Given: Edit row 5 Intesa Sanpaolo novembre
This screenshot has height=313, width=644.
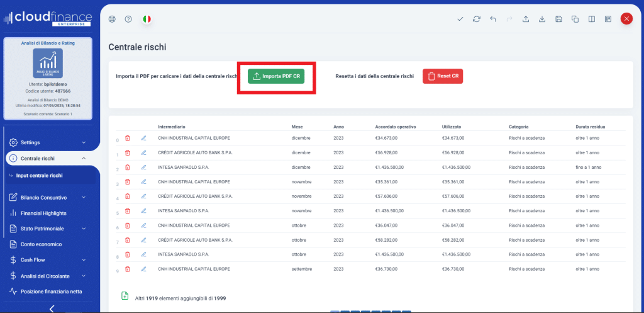Looking at the screenshot, I should pos(144,211).
